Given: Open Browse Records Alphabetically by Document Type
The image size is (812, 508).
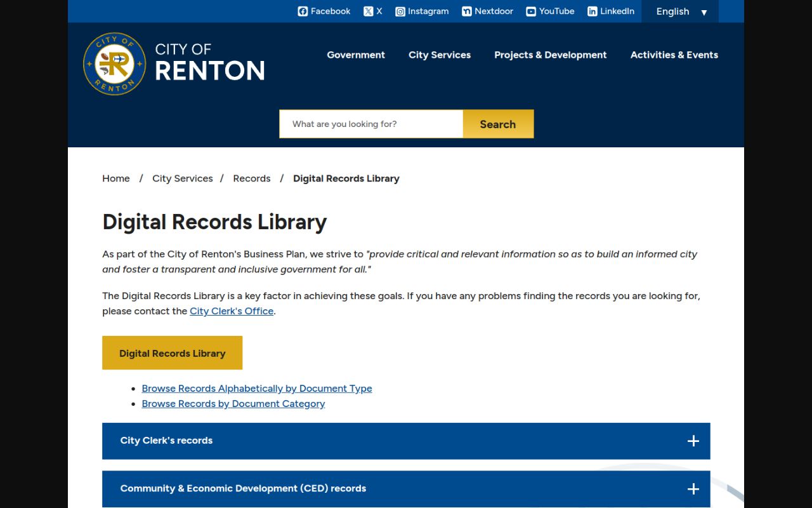Looking at the screenshot, I should pyautogui.click(x=257, y=389).
